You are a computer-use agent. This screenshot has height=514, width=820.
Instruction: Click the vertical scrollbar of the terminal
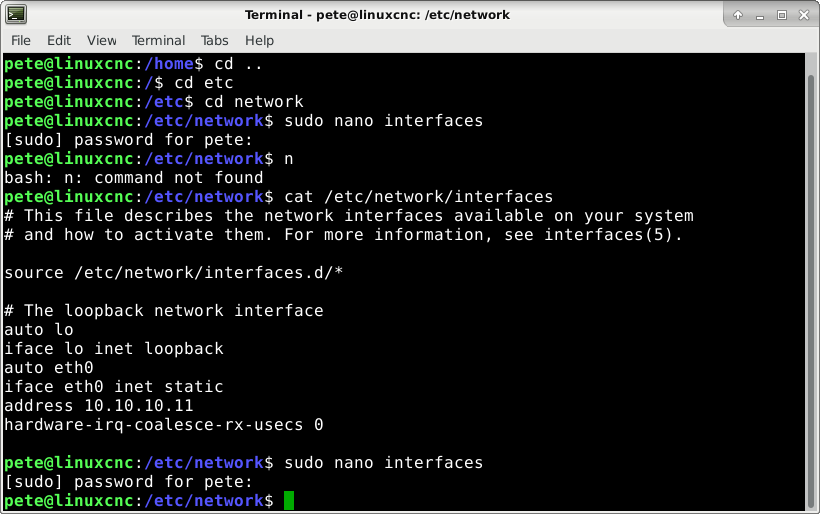click(x=811, y=282)
